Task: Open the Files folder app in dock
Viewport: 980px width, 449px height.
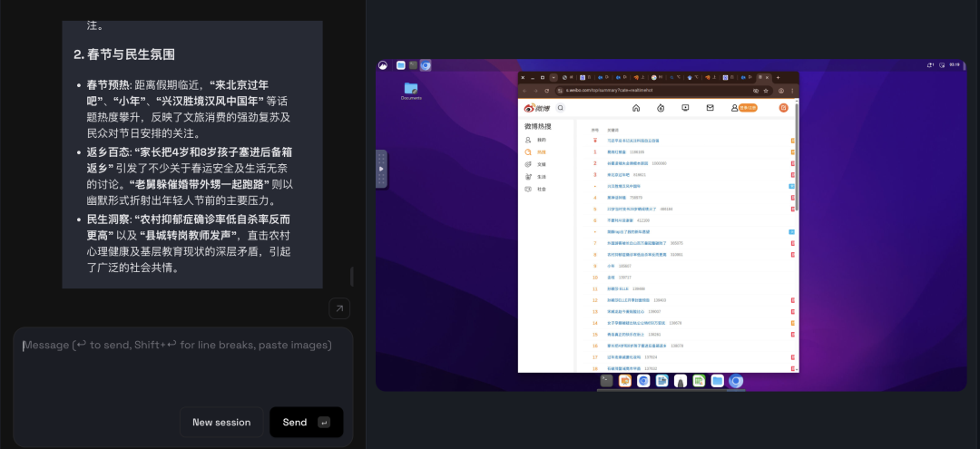Action: [718, 380]
